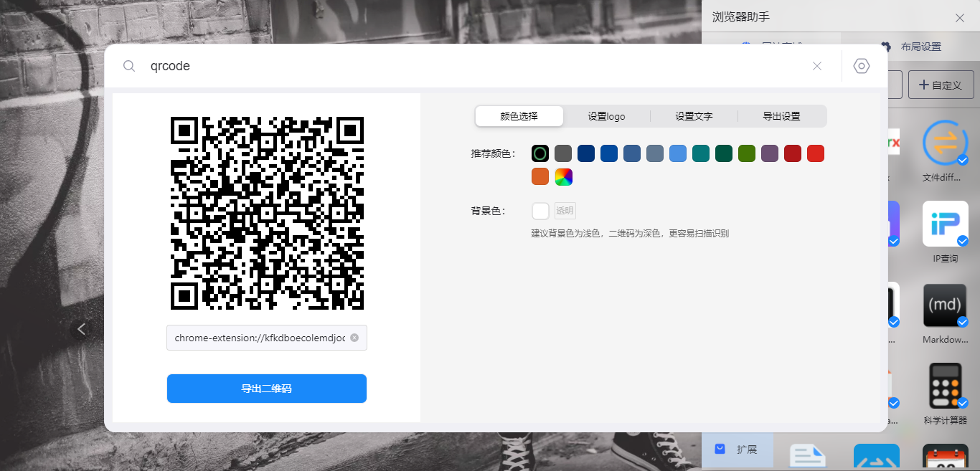
Task: Launch the IP查询 tool
Action: coord(945,224)
